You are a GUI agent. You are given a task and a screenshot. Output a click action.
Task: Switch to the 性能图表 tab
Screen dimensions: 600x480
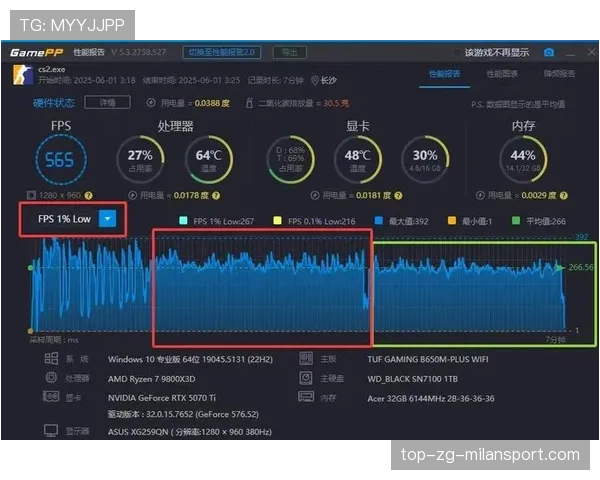(x=502, y=74)
